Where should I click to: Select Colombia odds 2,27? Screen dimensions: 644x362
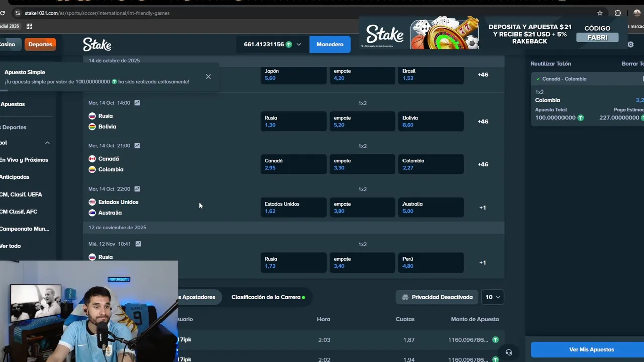point(431,164)
